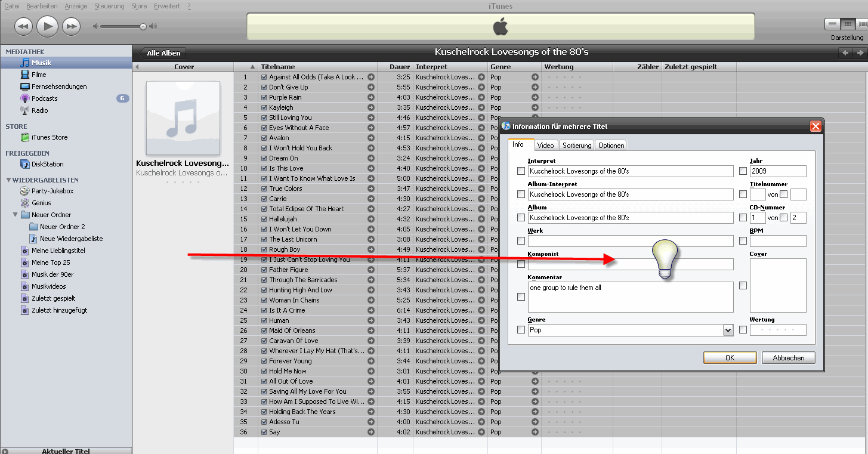Open the Datei menu

pyautogui.click(x=12, y=6)
